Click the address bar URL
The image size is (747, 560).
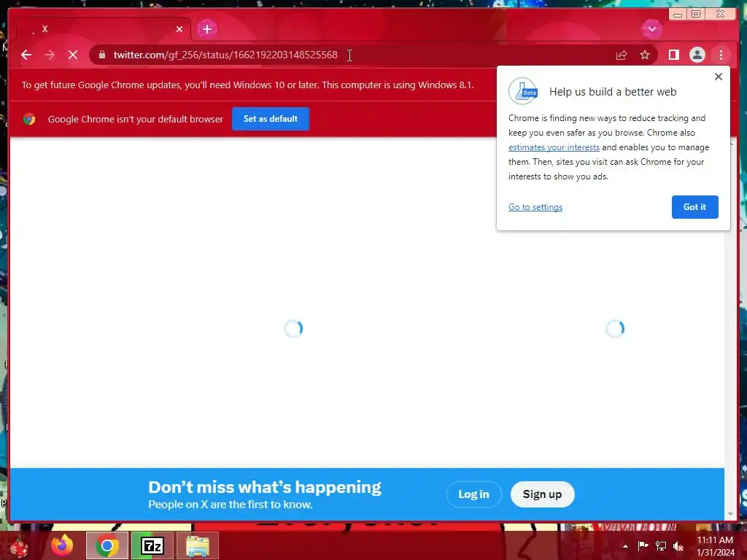225,55
